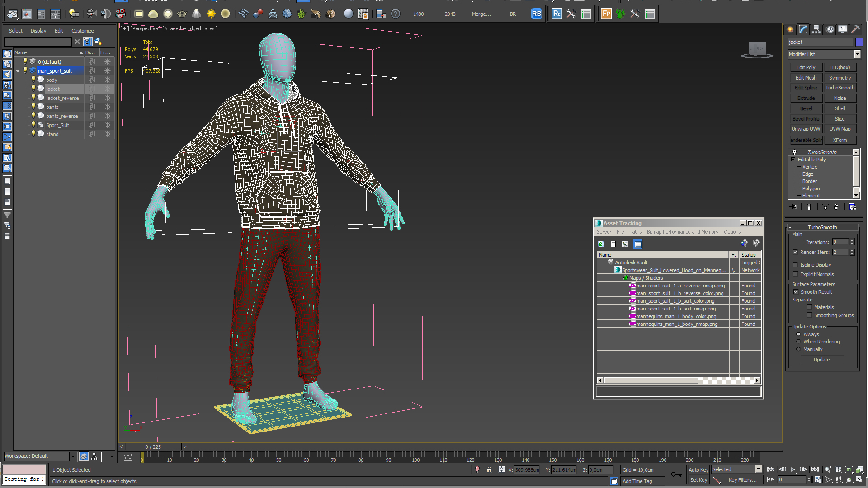Open Bitmap Performance and Memory menu
This screenshot has height=488, width=868.
tap(682, 232)
